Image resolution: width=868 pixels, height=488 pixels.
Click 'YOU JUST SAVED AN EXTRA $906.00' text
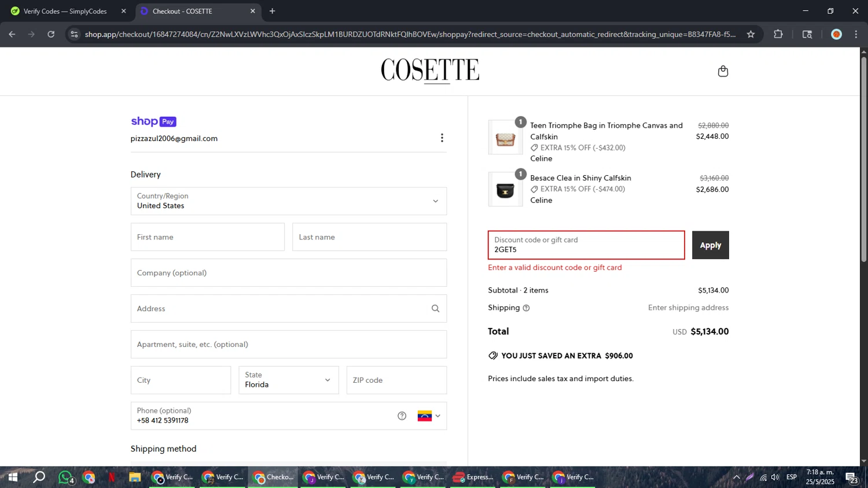point(567,356)
